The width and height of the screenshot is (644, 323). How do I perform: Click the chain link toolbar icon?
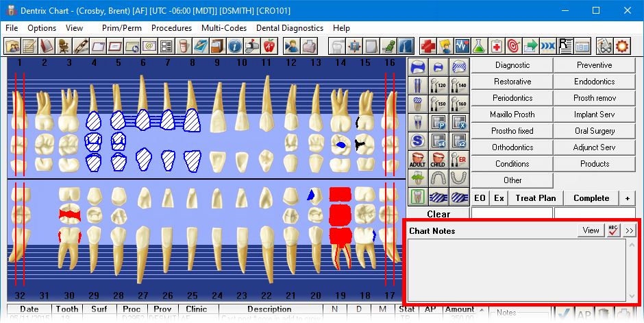81,46
